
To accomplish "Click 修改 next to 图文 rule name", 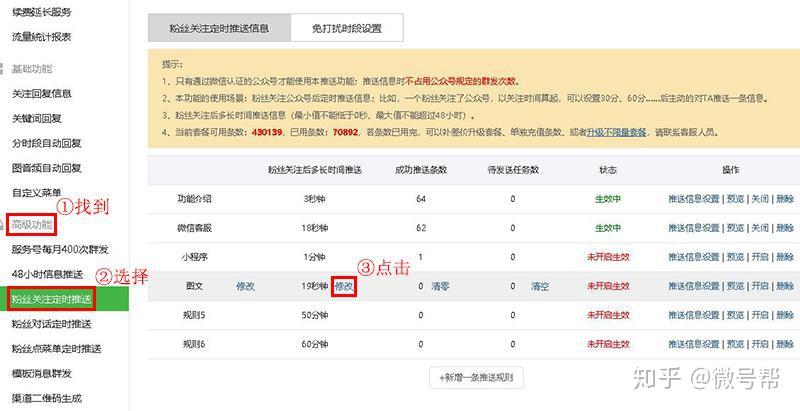I will [245, 287].
